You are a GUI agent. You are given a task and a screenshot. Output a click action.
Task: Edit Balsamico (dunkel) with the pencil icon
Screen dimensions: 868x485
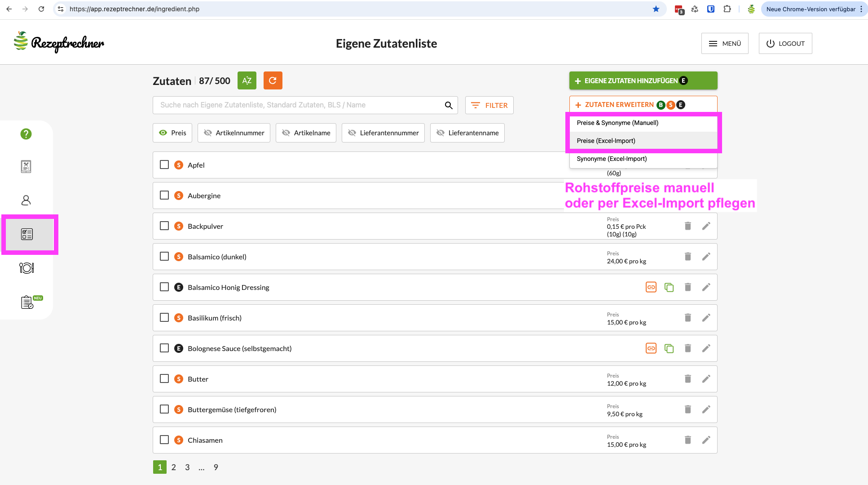[706, 257]
